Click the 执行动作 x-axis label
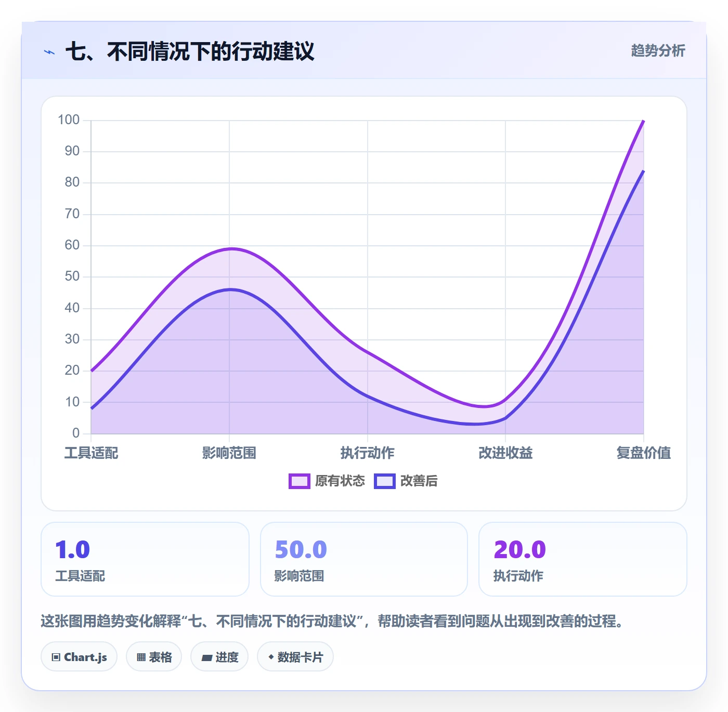This screenshot has width=728, height=712. click(x=368, y=453)
